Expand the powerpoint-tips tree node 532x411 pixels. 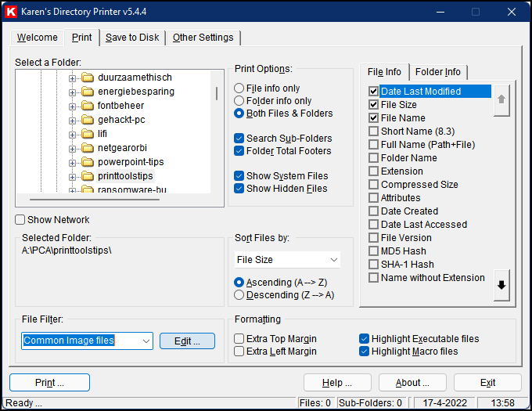click(72, 163)
